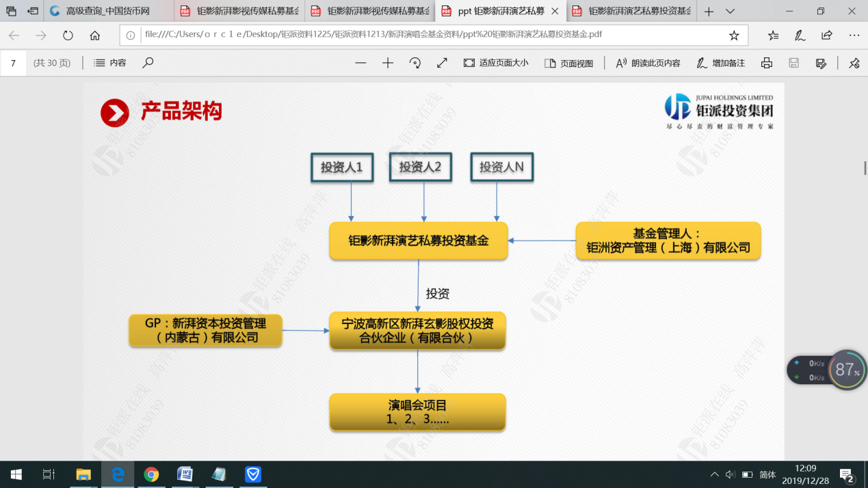Share this page icon
This screenshot has width=868, height=488.
[827, 36]
